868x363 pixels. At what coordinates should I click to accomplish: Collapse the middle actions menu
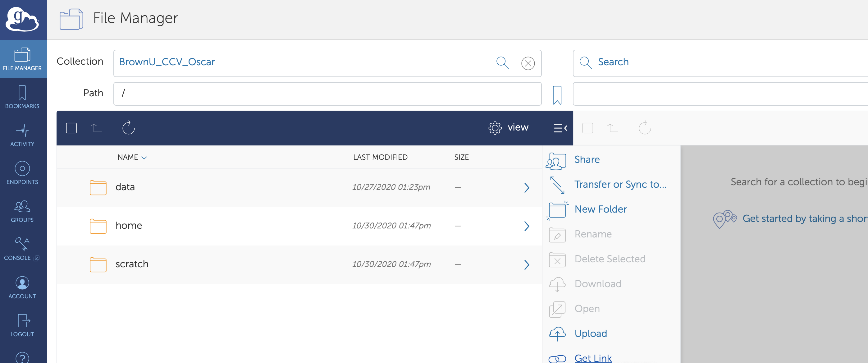pyautogui.click(x=560, y=128)
